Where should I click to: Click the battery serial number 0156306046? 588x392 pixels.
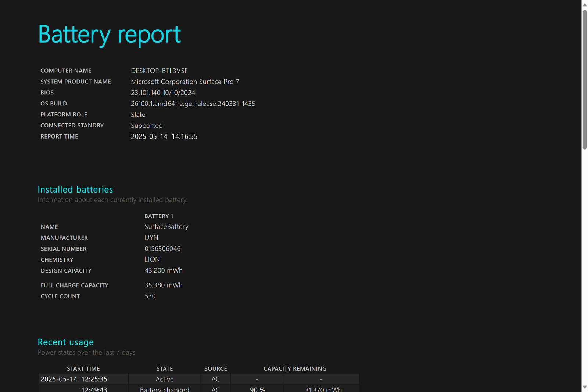coord(162,249)
